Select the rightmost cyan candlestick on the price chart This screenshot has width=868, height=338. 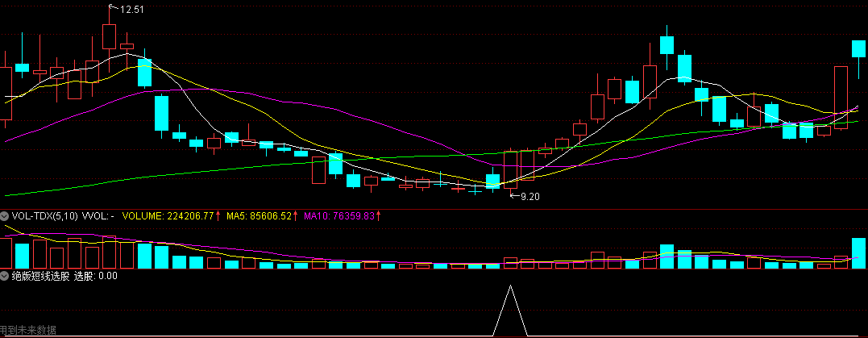858,48
